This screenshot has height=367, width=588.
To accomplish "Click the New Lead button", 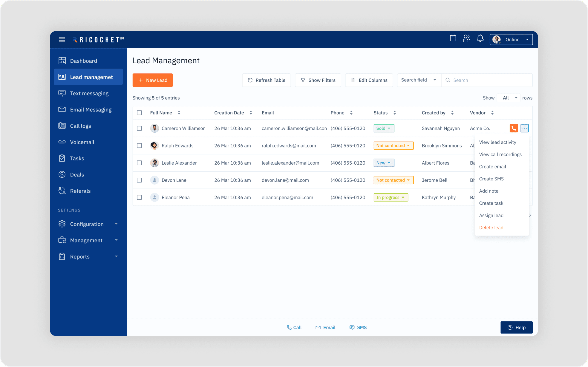I will 153,80.
